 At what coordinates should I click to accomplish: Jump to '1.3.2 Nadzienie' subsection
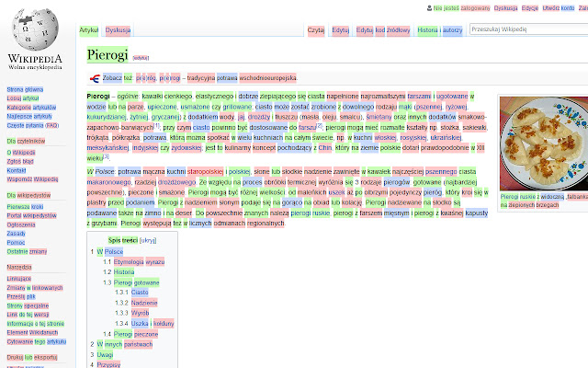(136, 303)
